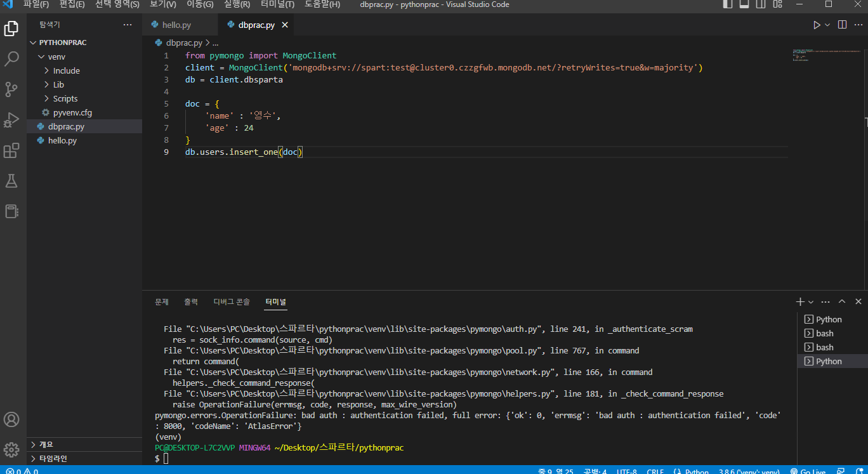This screenshot has width=868, height=474.
Task: Open the 이동(G) menu
Action: point(200,4)
